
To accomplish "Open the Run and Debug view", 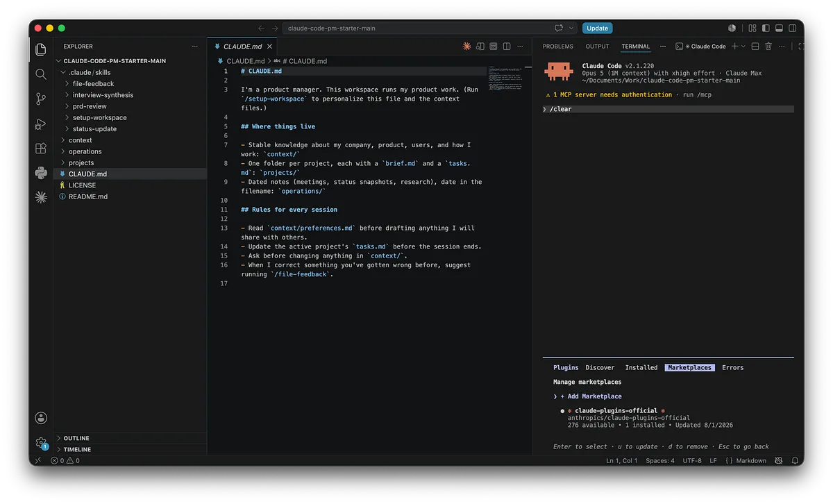I will click(41, 124).
